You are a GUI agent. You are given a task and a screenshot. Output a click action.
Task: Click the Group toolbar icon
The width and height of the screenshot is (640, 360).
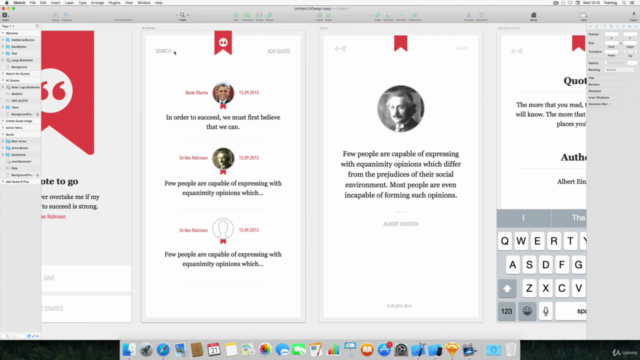click(55, 16)
